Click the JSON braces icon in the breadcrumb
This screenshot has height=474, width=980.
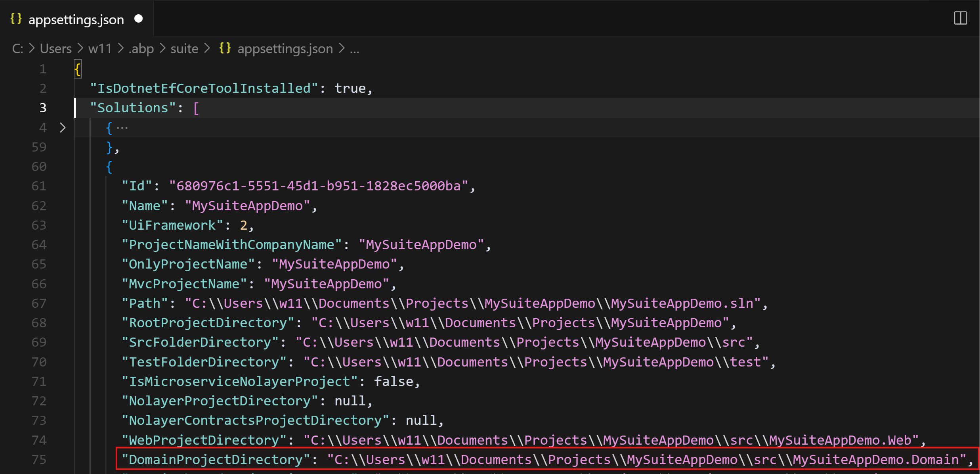click(x=225, y=48)
